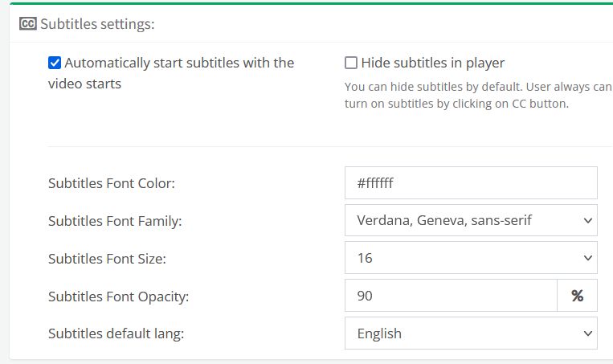The image size is (613, 364).
Task: Click the percent symbol beside opacity field
Action: (x=577, y=296)
